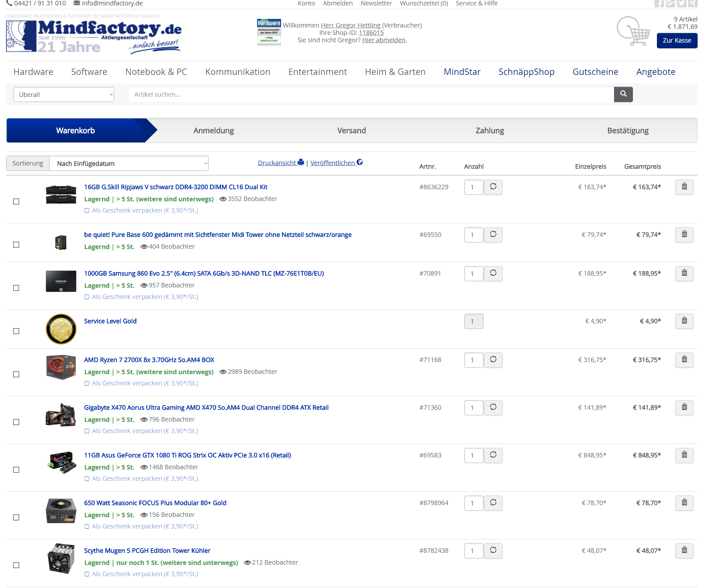Click the Veröffentlichen link
This screenshot has height=588, width=704.
[336, 163]
